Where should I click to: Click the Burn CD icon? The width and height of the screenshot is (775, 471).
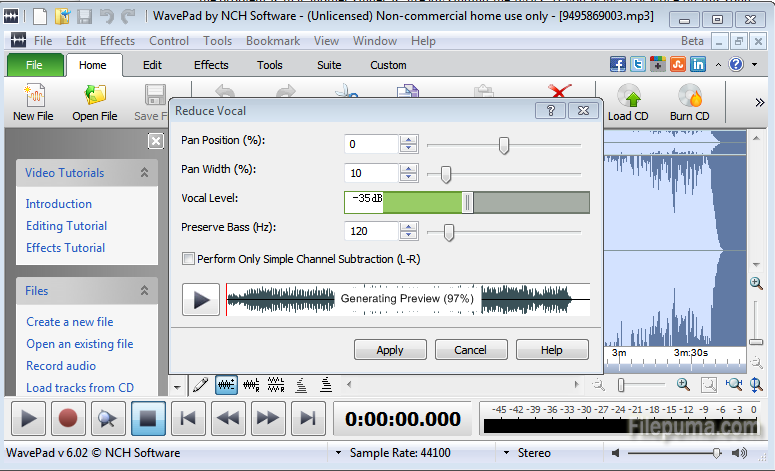coord(689,98)
